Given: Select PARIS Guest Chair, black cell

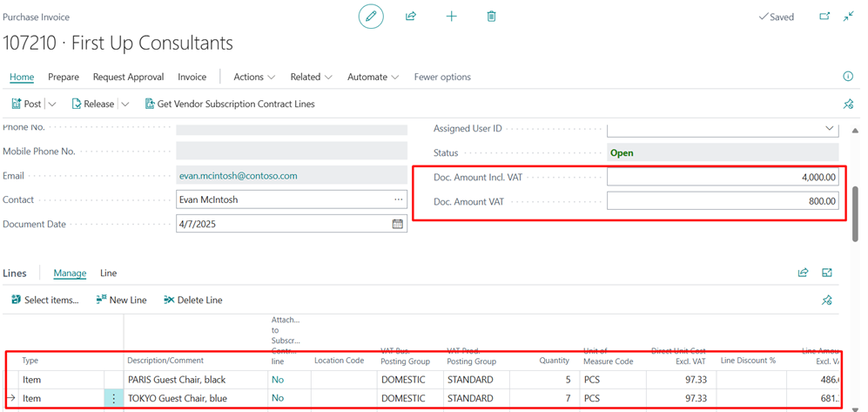Looking at the screenshot, I should (x=195, y=380).
